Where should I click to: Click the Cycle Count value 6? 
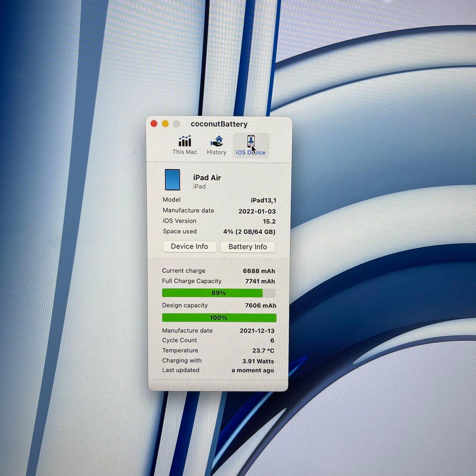pyautogui.click(x=272, y=341)
